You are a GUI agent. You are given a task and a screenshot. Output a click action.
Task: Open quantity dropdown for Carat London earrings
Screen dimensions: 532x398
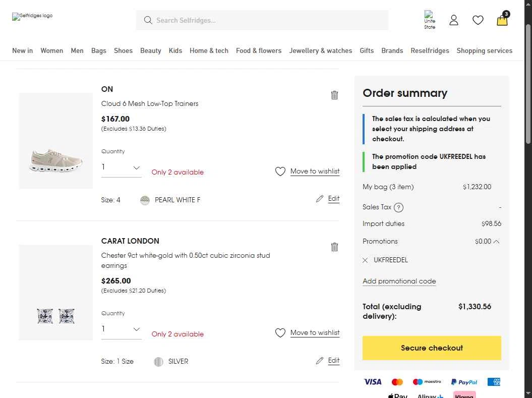[122, 329]
